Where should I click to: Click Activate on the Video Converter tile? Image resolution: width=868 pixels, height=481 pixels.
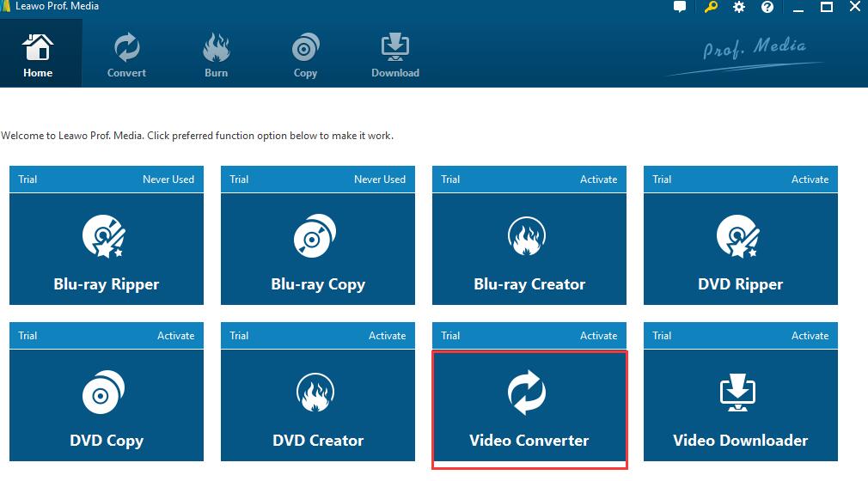[x=598, y=336]
